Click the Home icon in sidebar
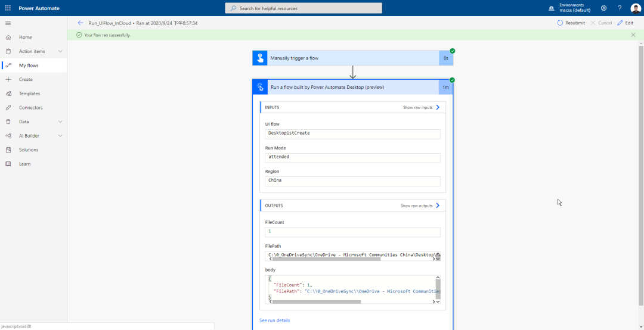The height and width of the screenshot is (330, 644). click(8, 38)
